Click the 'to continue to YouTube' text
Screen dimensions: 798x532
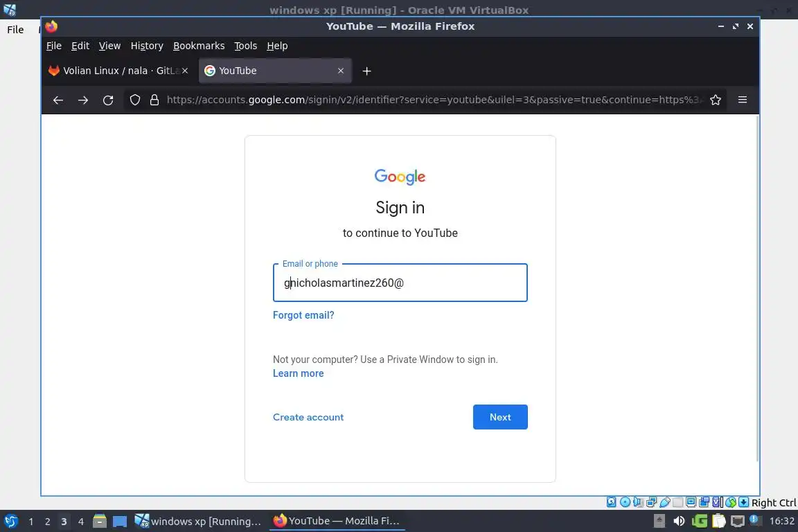[400, 233]
